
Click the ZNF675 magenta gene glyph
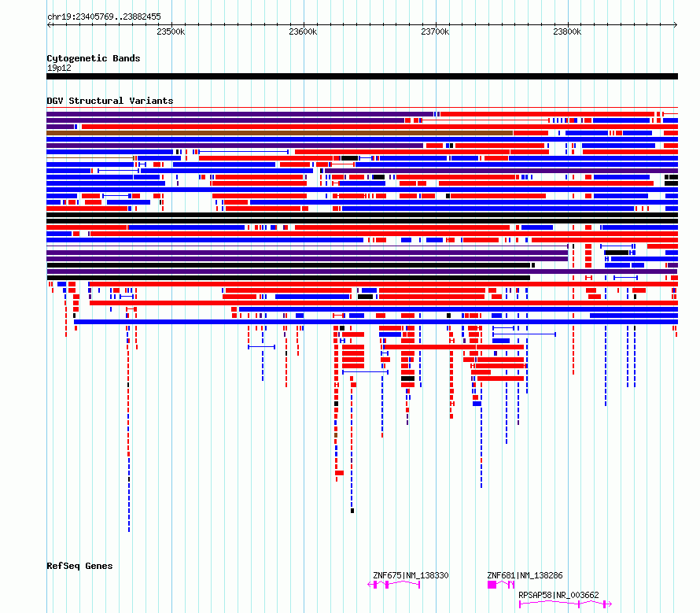coord(394,585)
